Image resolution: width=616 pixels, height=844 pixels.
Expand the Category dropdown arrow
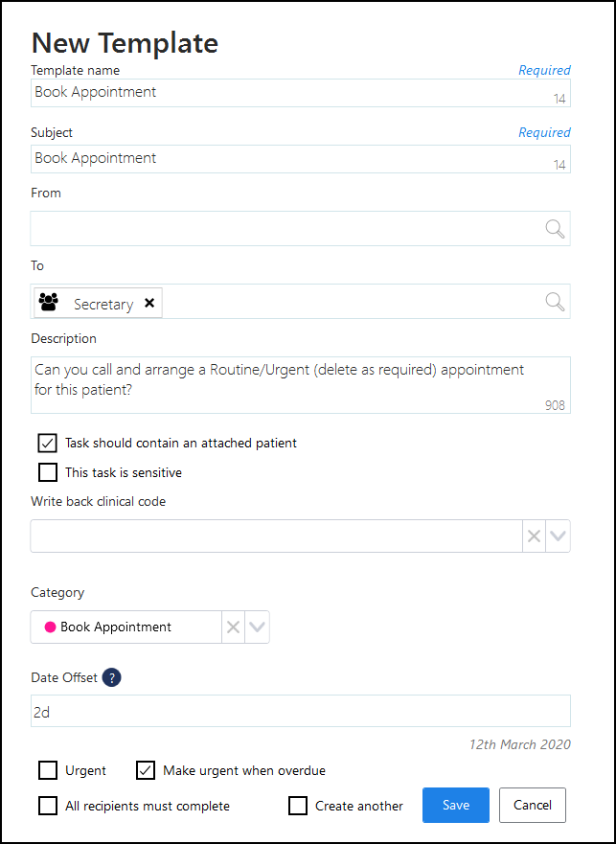pos(257,627)
